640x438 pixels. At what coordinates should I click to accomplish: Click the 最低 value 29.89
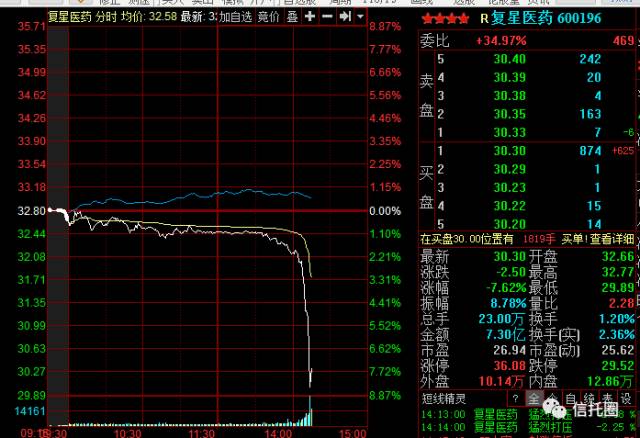coord(618,288)
